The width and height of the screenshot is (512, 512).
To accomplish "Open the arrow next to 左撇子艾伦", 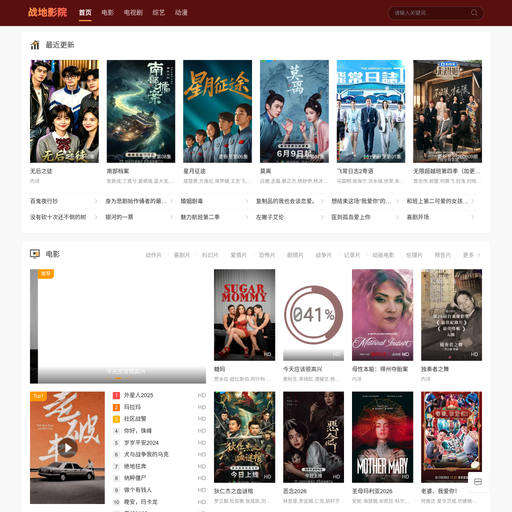I will [322, 217].
